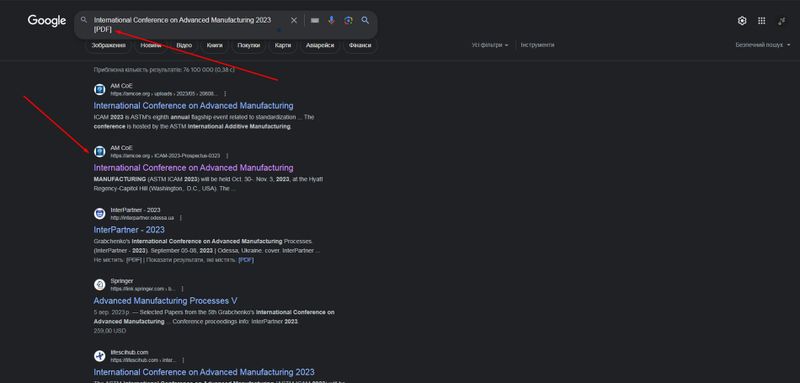This screenshot has width=800, height=383.
Task: Open International Conference on Advanced Manufacturing 2023 link
Action: point(204,372)
